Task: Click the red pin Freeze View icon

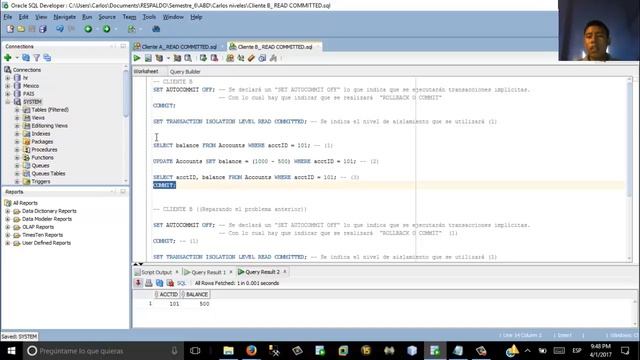Action: (138, 283)
